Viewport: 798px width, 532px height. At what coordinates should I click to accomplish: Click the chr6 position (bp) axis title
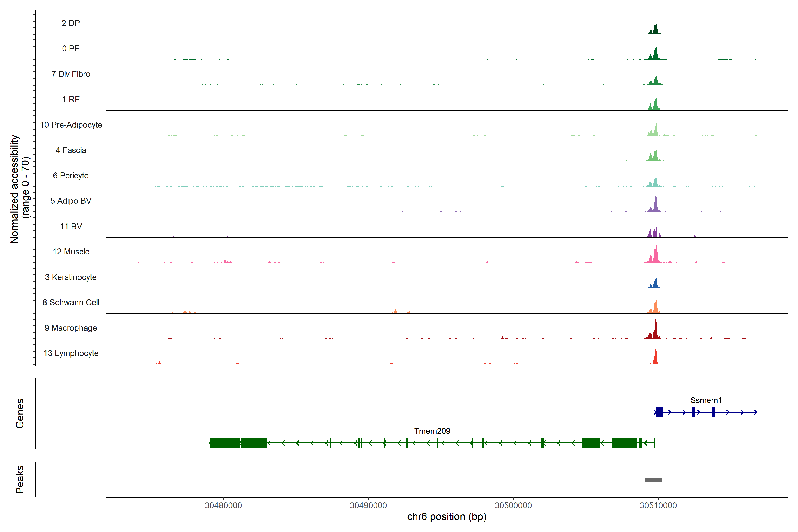tap(446, 517)
